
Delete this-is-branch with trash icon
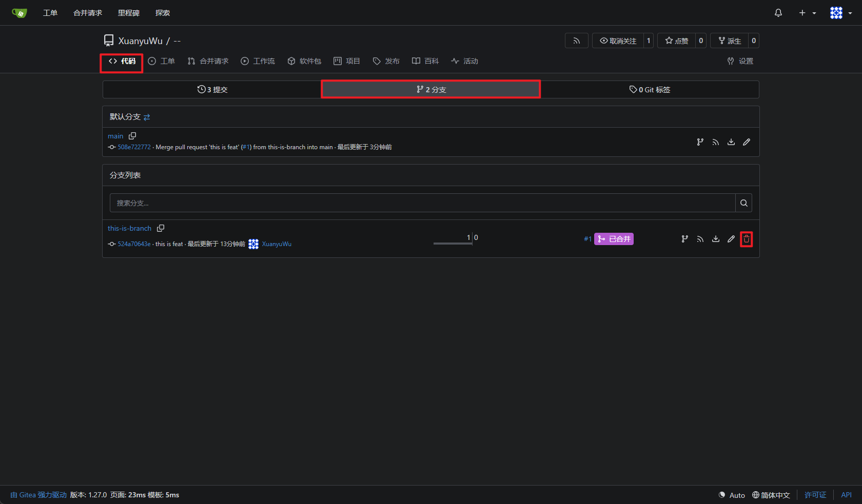[747, 239]
